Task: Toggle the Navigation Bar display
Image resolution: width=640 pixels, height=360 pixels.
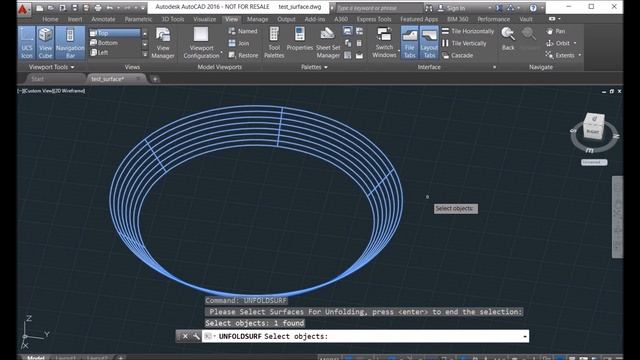Action: tap(70, 43)
